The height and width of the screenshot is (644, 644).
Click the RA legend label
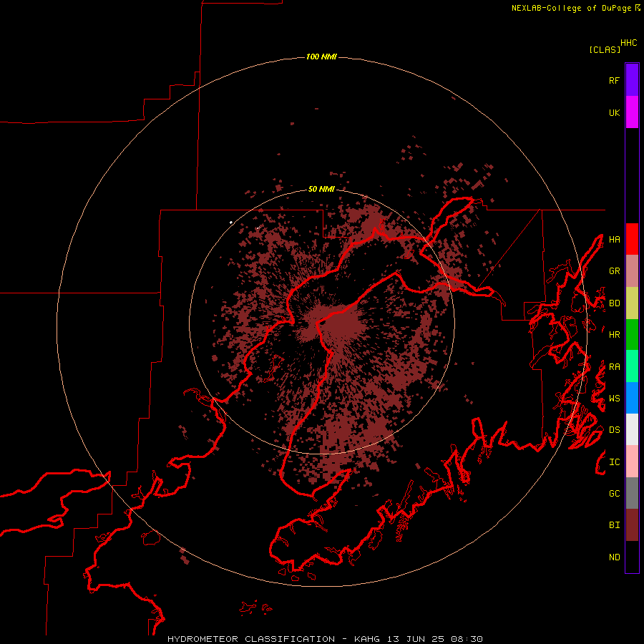[x=614, y=367]
